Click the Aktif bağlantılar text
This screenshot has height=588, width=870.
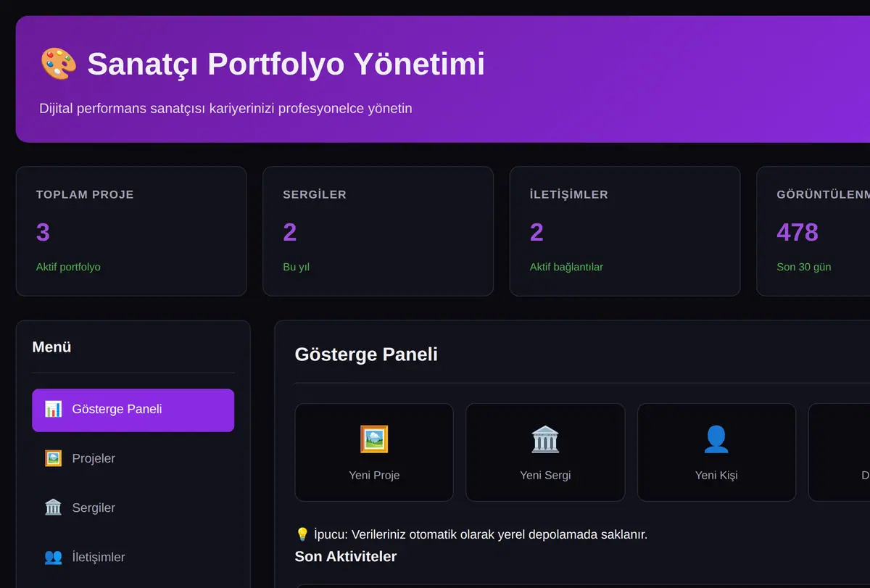coord(566,267)
